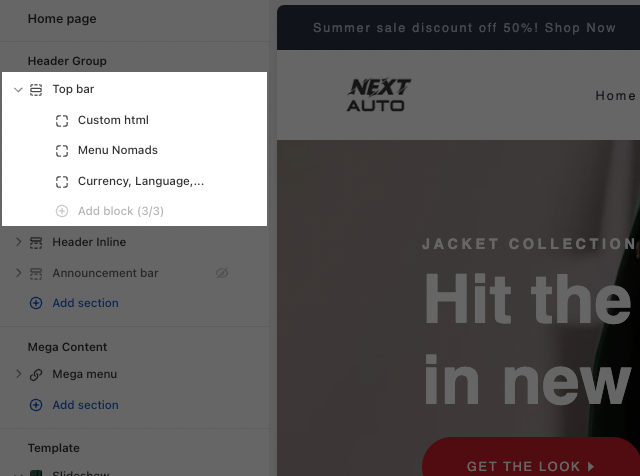Show the hidden Announcement bar section
Image resolution: width=640 pixels, height=476 pixels.
[x=222, y=273]
